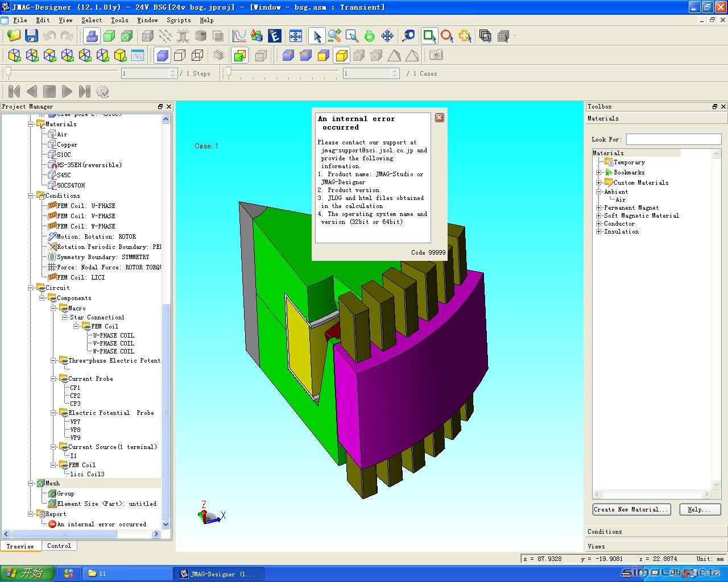Click the dark blue E icon

pos(275,36)
